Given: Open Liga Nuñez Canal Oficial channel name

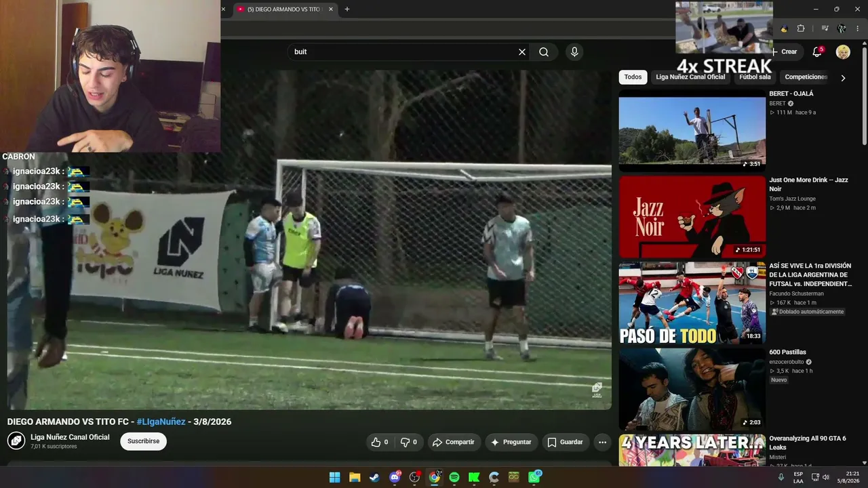Looking at the screenshot, I should pyautogui.click(x=70, y=437).
